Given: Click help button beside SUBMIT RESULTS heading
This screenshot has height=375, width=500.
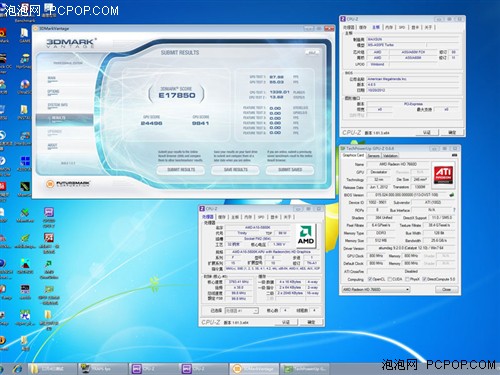Looking at the screenshot, I should click(x=312, y=53).
